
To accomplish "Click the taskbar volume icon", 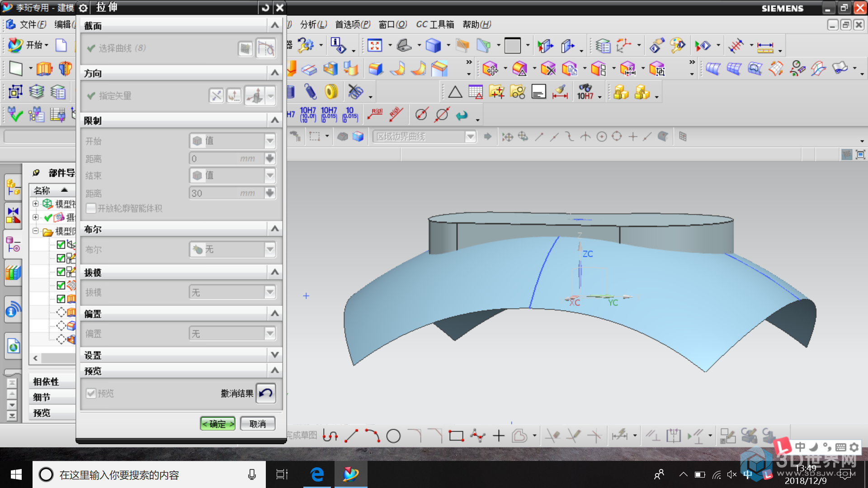I will (x=732, y=474).
